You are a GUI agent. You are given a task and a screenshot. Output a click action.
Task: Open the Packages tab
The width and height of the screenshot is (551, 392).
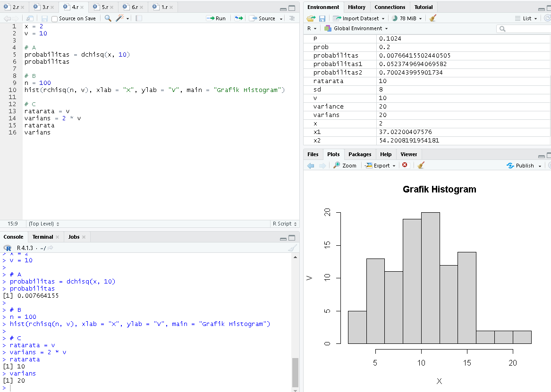pos(360,154)
